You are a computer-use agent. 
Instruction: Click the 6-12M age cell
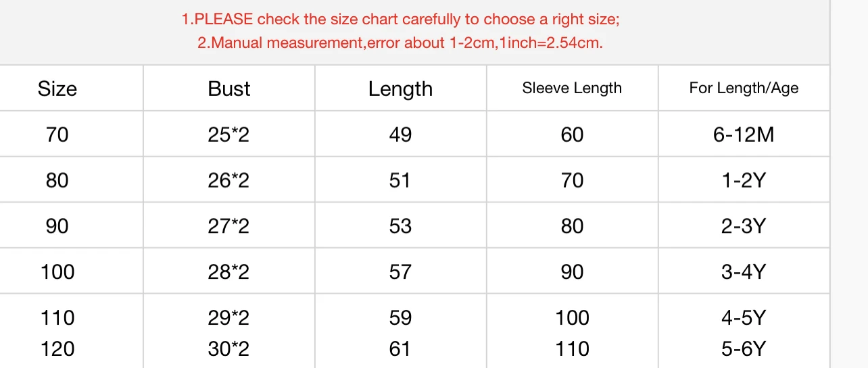tap(744, 134)
